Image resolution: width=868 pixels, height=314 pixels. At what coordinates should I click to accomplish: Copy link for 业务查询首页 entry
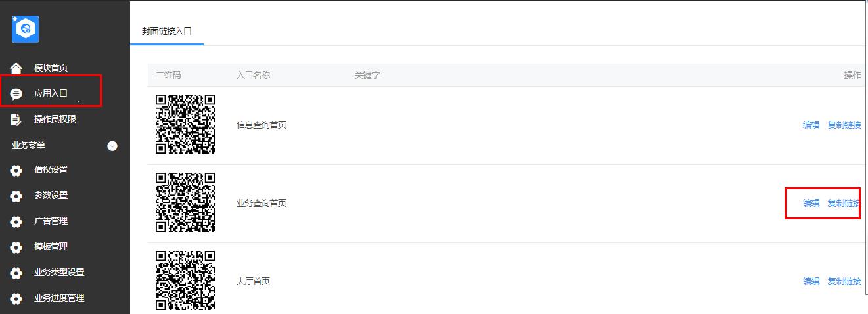pos(844,203)
